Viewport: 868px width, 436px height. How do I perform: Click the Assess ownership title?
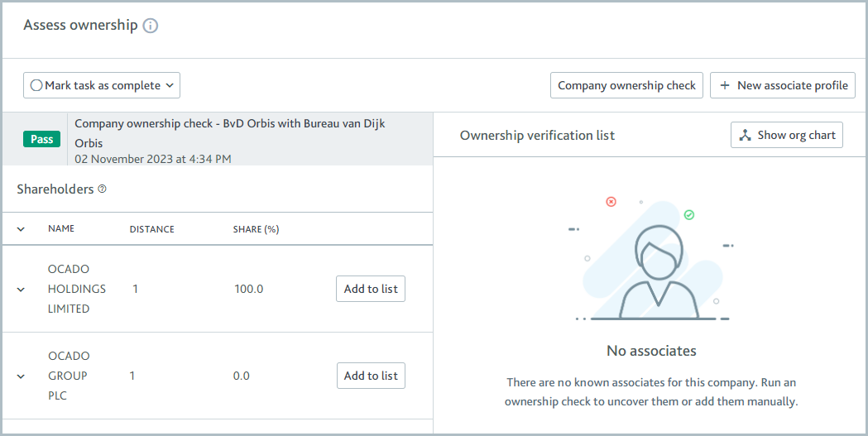(80, 26)
